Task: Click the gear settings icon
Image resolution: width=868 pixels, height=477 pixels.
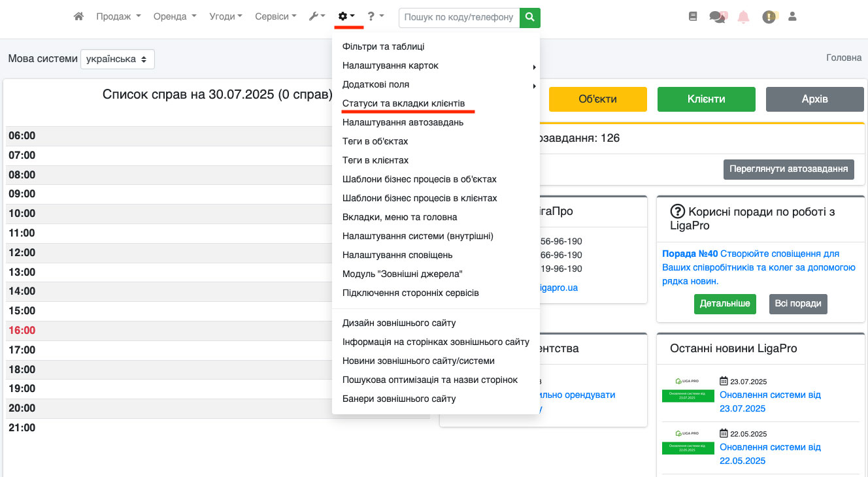Action: tap(346, 17)
